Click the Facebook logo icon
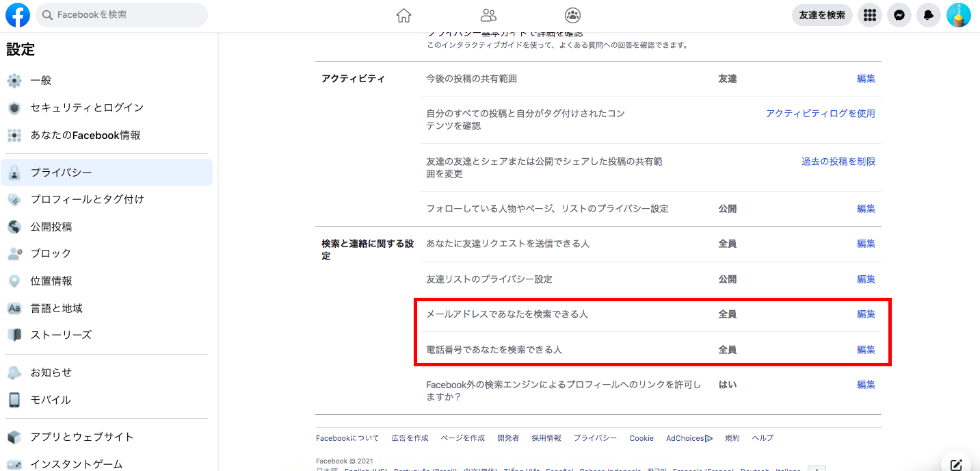 point(18,15)
